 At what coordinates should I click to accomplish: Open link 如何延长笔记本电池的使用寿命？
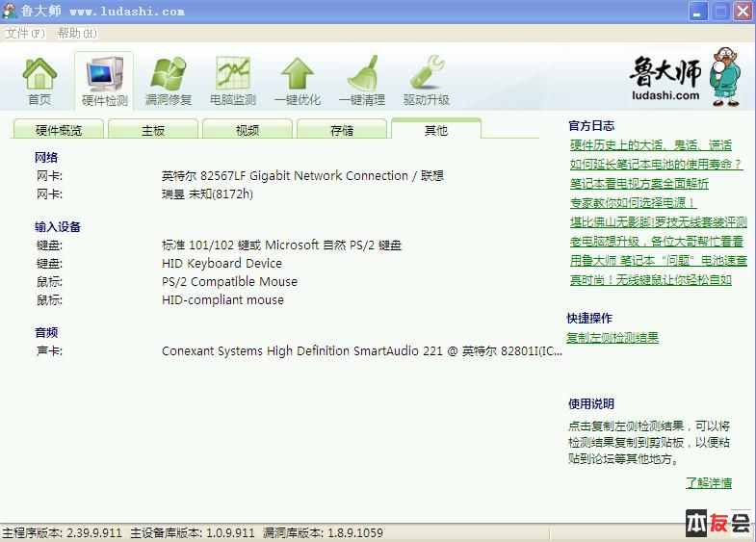pos(656,165)
